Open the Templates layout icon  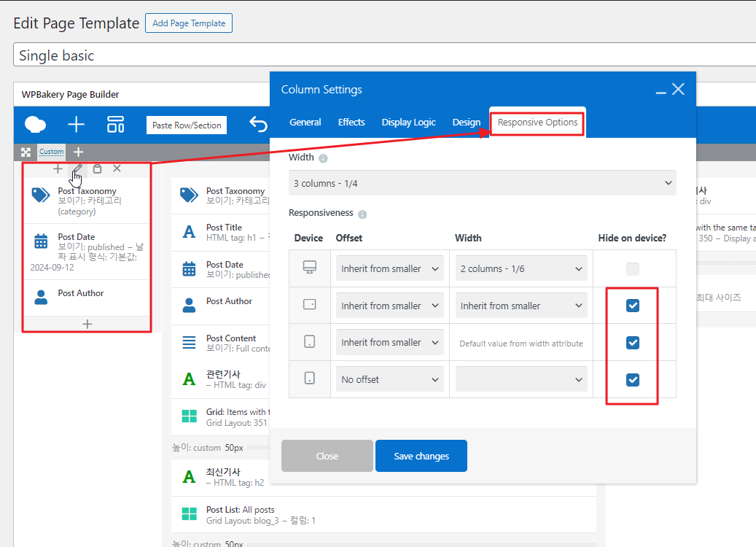tap(116, 125)
